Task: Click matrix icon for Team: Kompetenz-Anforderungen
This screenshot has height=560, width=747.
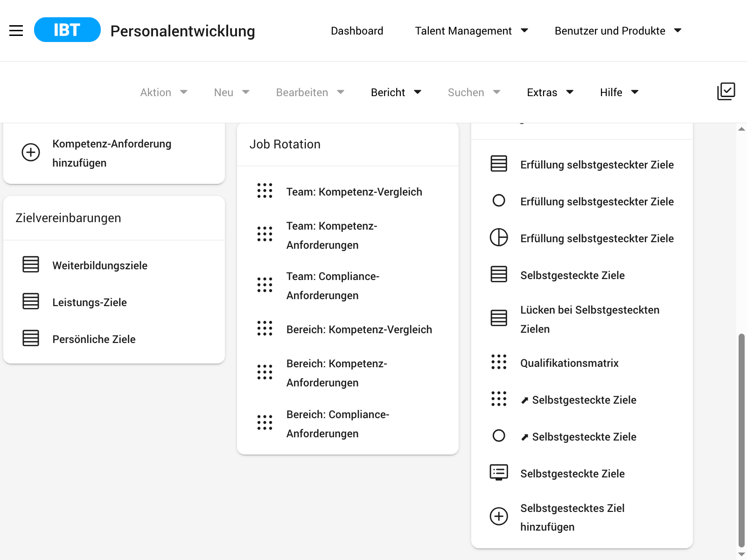Action: point(265,234)
